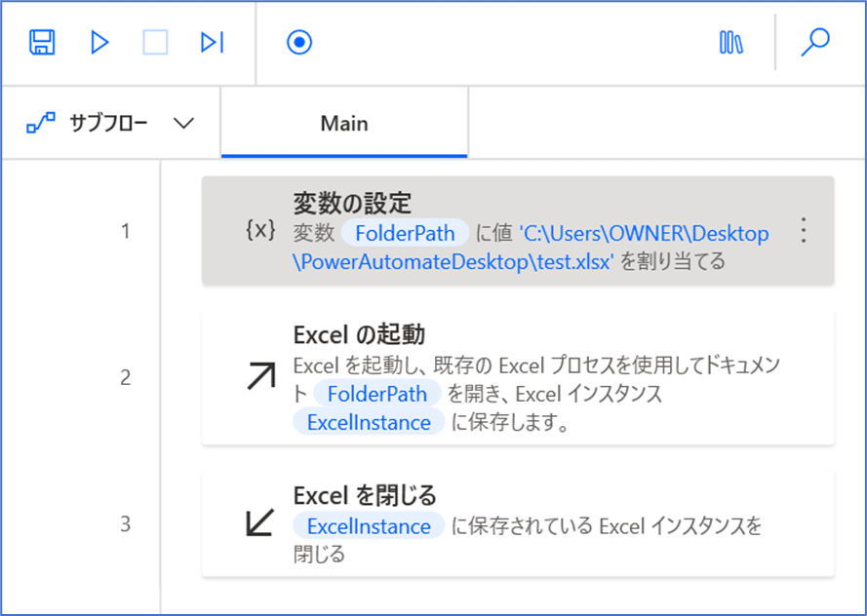Click the launch arrow icon in step 2
This screenshot has width=867, height=616.
261,376
